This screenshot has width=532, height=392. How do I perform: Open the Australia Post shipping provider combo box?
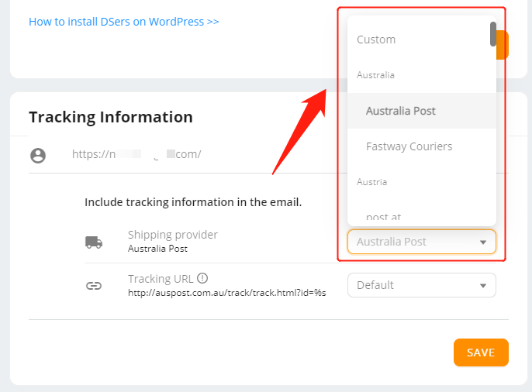[422, 242]
